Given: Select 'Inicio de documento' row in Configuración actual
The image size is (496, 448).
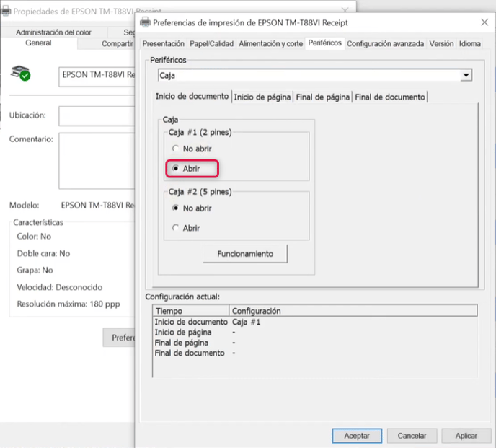Looking at the screenshot, I should [x=315, y=322].
